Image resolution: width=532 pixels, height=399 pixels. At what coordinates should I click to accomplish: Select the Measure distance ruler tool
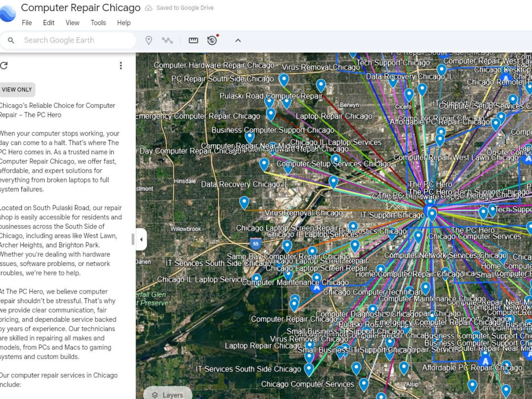coord(194,40)
